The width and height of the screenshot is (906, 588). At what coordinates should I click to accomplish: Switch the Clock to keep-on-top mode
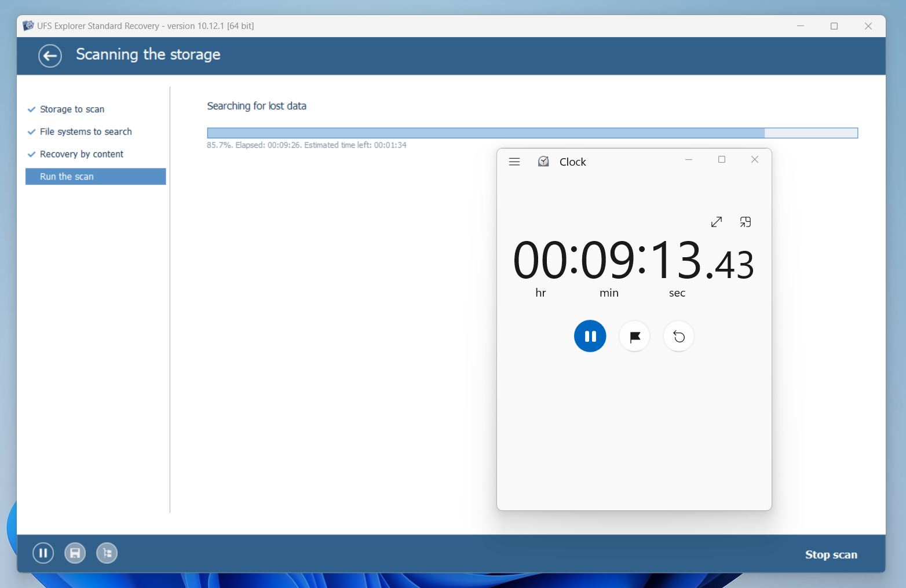click(x=746, y=222)
